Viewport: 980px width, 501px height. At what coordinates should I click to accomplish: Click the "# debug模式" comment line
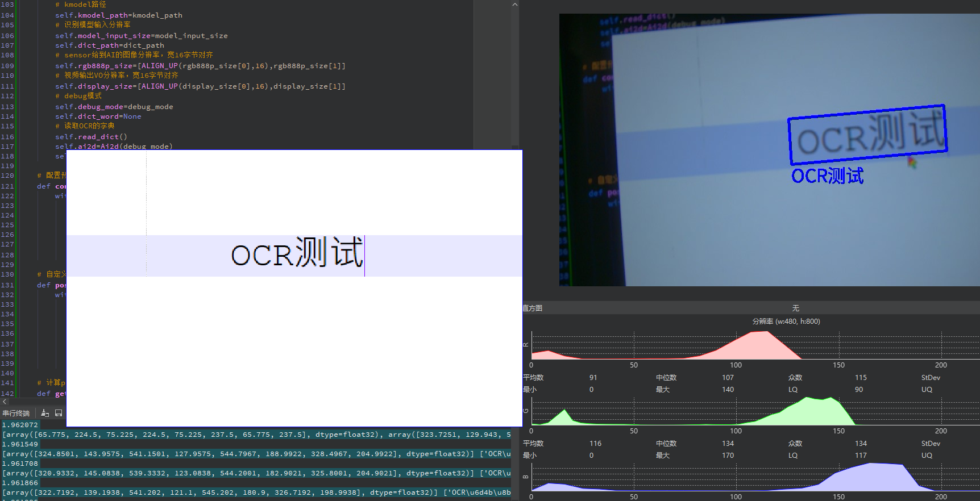(78, 96)
